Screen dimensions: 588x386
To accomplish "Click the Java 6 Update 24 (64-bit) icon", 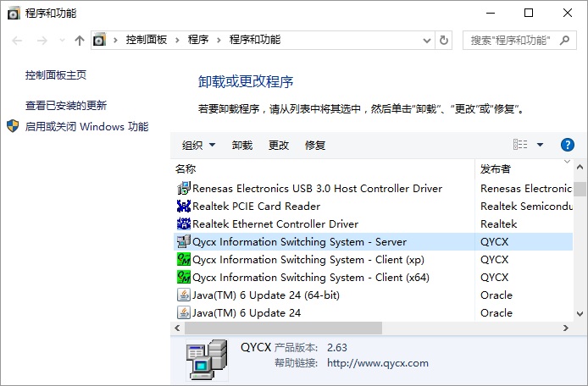I will pos(183,295).
